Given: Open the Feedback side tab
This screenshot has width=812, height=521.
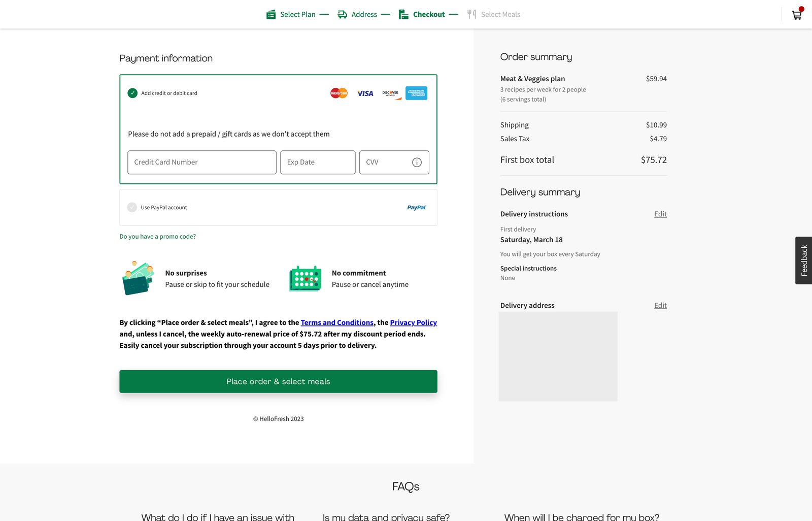Looking at the screenshot, I should tap(803, 260).
